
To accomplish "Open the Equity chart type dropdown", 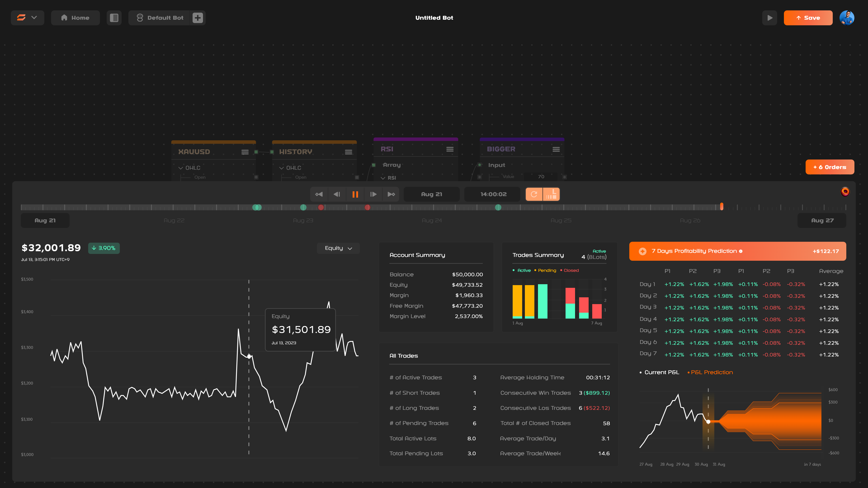I will click(x=338, y=248).
